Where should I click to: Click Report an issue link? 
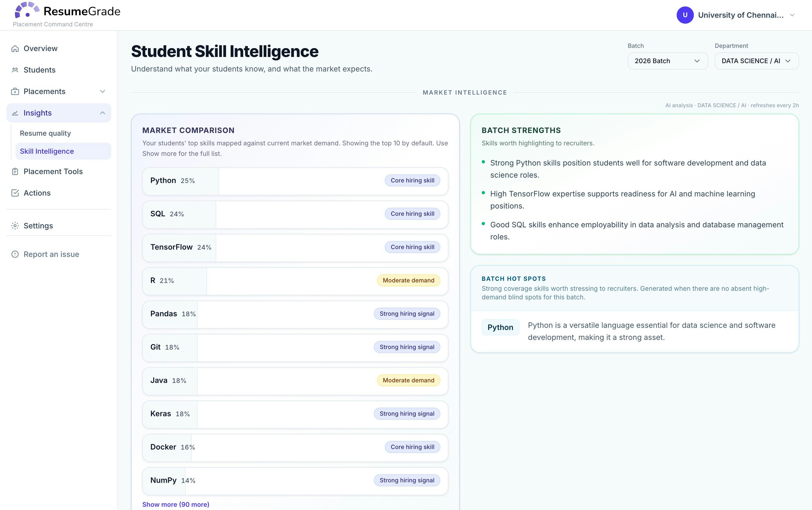click(x=59, y=254)
